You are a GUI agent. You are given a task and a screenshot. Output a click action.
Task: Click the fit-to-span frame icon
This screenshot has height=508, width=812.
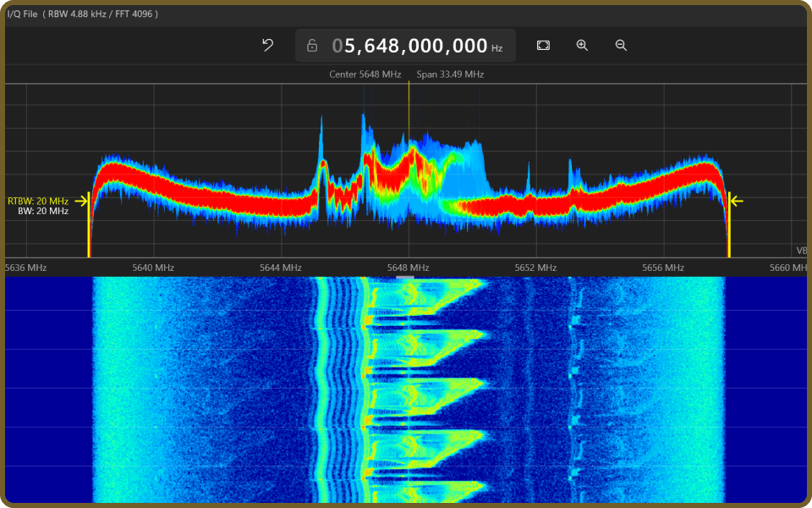point(543,46)
